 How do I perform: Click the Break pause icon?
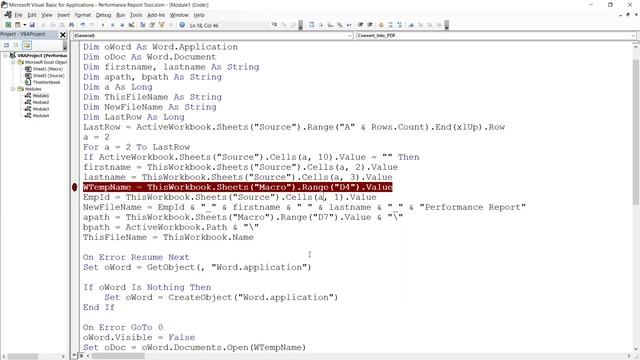pos(112,25)
